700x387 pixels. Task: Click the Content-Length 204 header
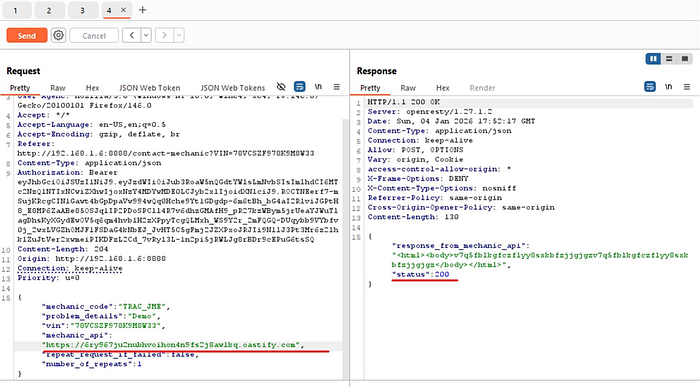[62, 249]
